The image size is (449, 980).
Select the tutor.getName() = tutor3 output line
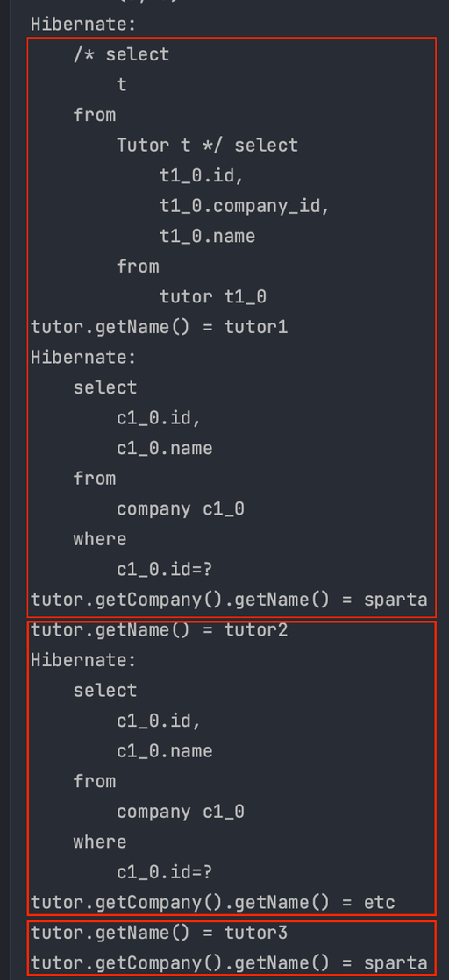pos(160,933)
